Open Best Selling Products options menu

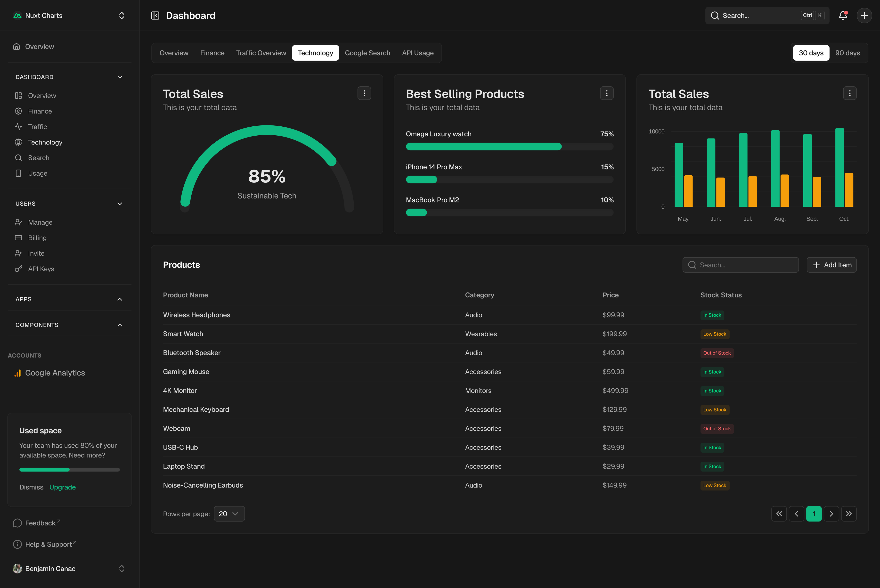pyautogui.click(x=607, y=93)
